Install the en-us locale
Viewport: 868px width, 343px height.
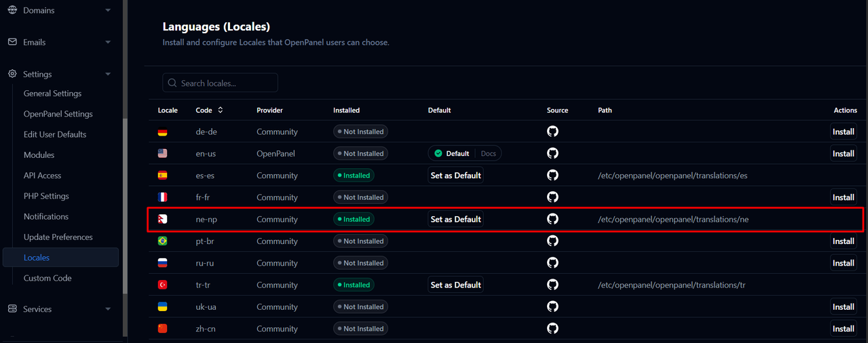[843, 153]
